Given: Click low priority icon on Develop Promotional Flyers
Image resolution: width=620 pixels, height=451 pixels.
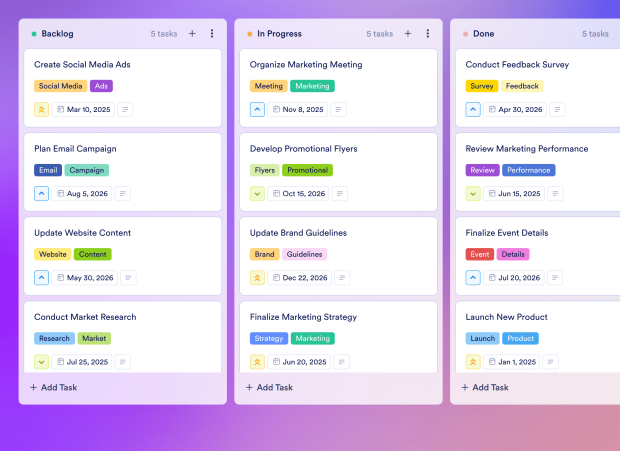Looking at the screenshot, I should click(x=257, y=194).
